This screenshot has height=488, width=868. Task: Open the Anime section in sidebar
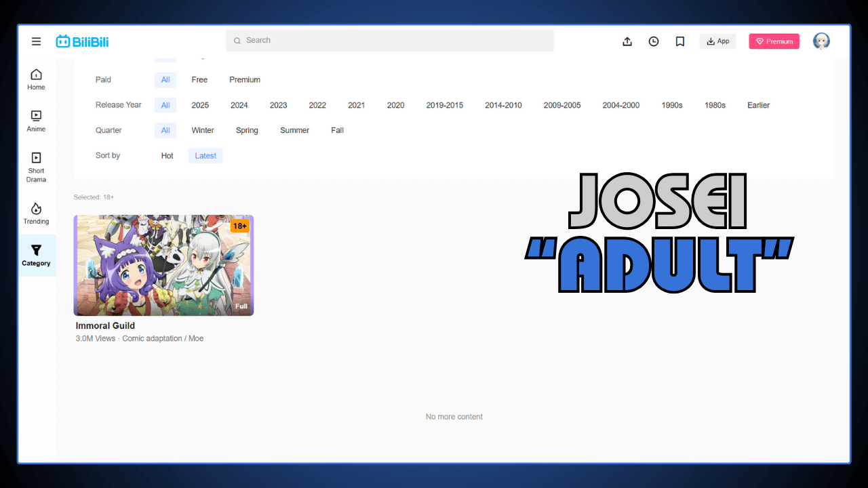36,120
